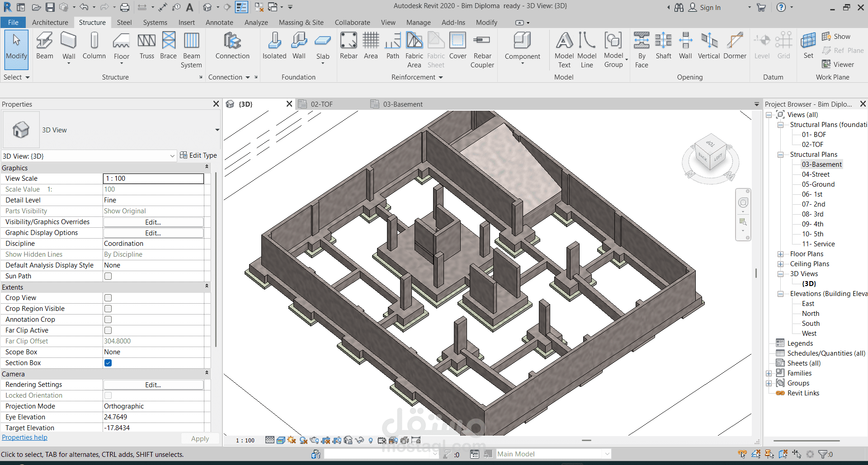
Task: Open the Properties help link
Action: tap(24, 437)
